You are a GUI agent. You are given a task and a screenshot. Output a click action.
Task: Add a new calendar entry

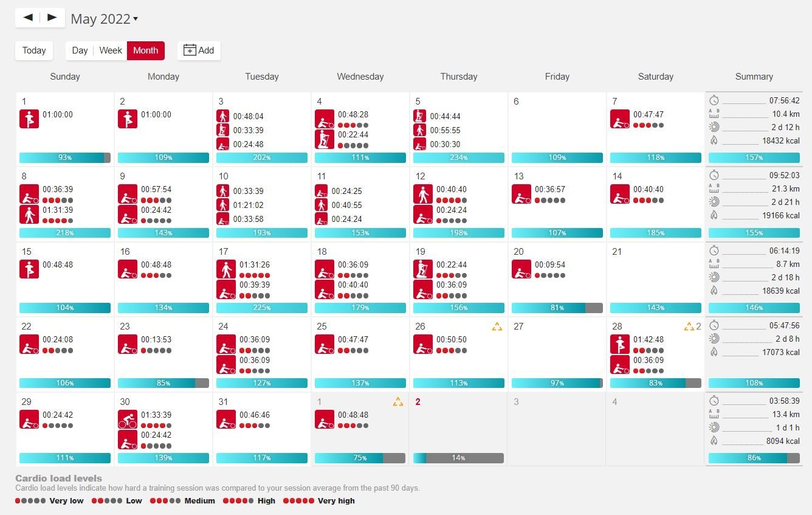199,50
